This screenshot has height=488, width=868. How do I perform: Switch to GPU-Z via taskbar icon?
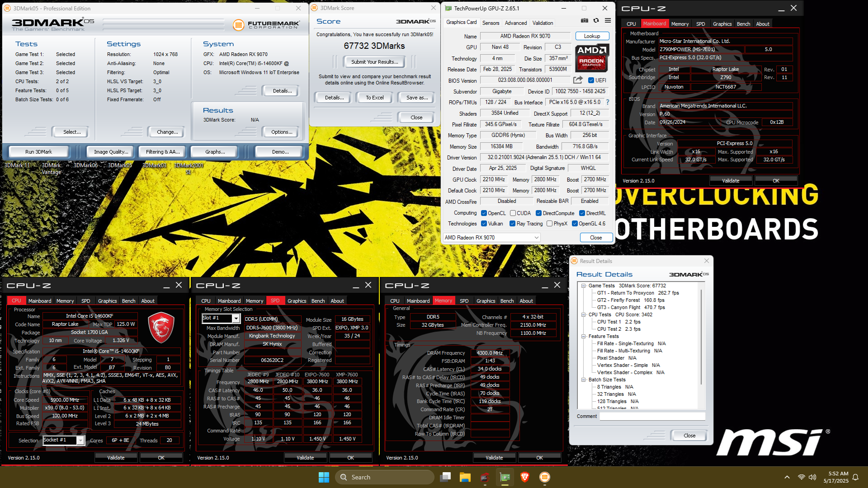[x=505, y=477]
